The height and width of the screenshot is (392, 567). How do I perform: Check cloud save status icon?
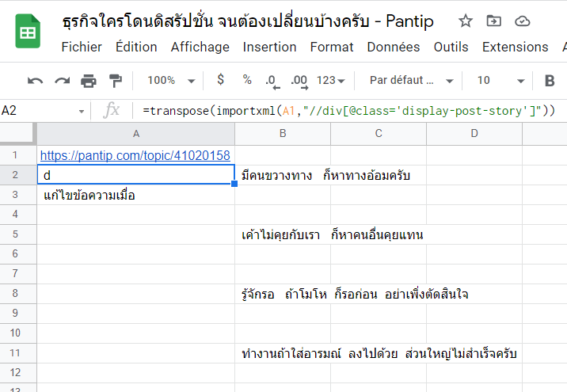(522, 21)
